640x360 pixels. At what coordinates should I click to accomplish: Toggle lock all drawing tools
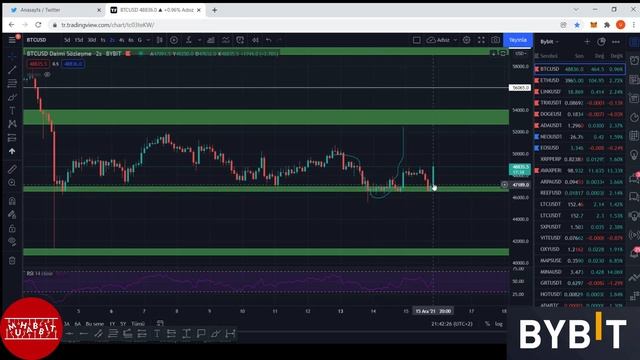coord(12,228)
